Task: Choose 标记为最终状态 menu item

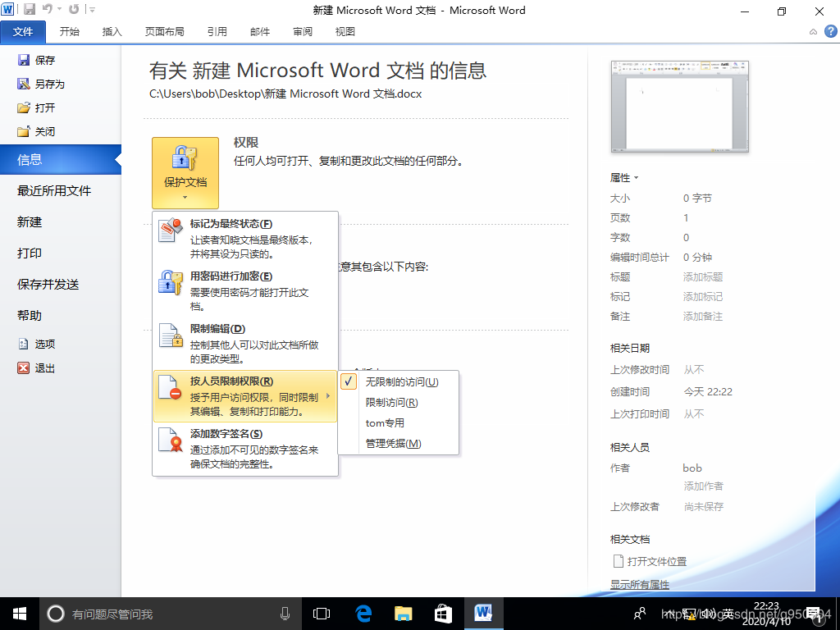Action: [246, 239]
